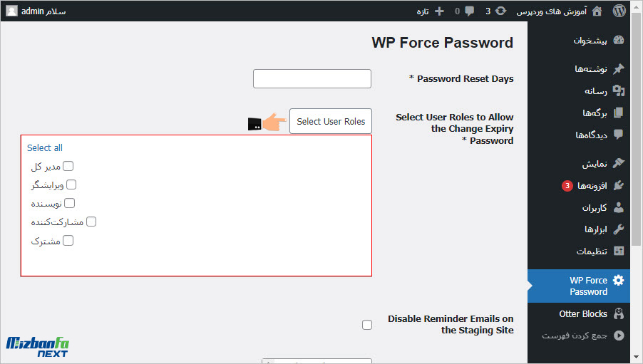Check the ویرایشگر role checkbox
Screen dimensions: 643x364
[x=71, y=184]
